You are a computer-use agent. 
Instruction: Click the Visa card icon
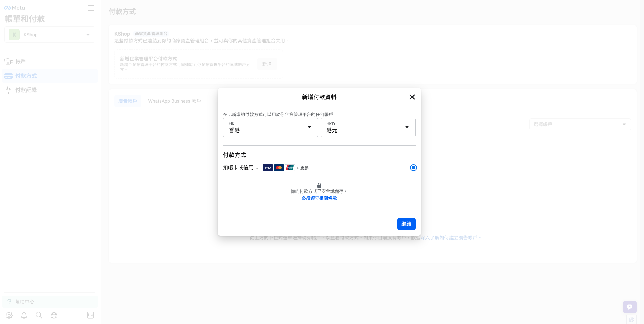pos(268,168)
